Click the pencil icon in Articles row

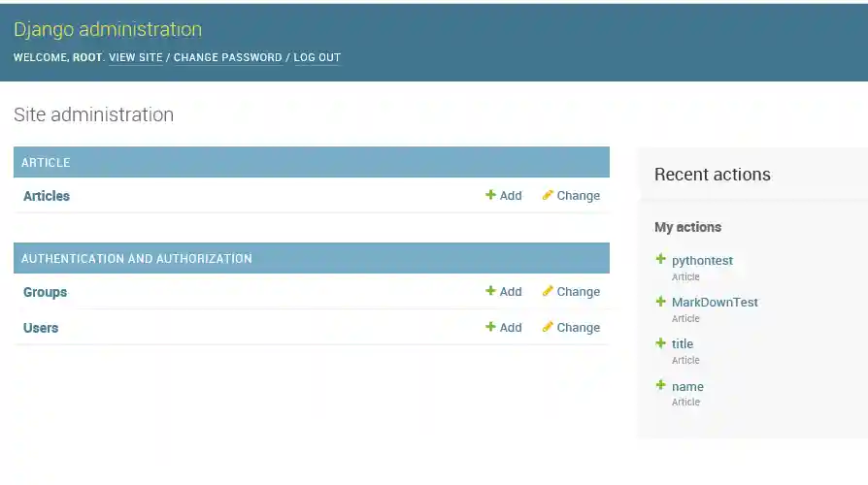coord(548,195)
